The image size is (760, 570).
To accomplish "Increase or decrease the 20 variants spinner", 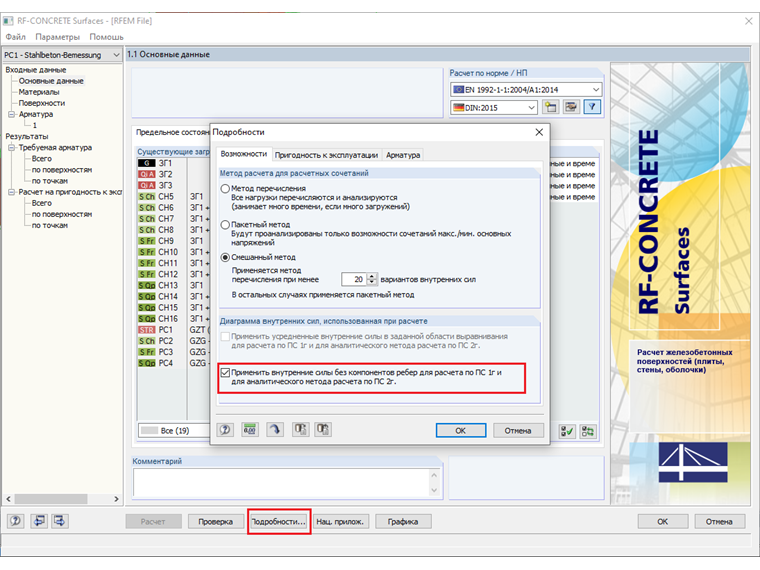I will point(372,279).
